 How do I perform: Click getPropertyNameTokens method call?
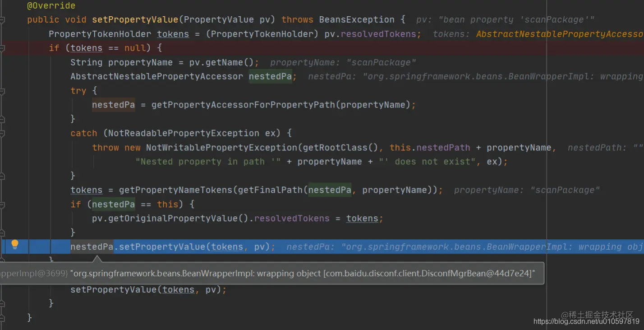175,190
